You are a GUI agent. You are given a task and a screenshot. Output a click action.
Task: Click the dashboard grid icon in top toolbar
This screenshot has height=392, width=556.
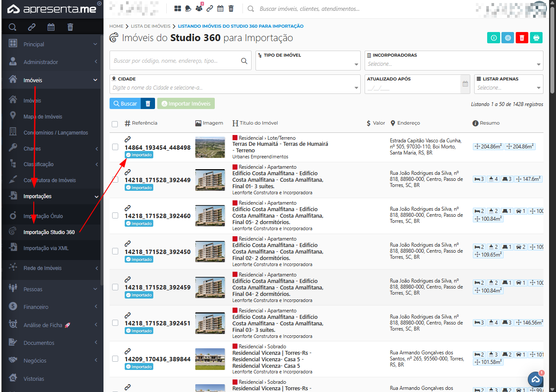coord(178,9)
